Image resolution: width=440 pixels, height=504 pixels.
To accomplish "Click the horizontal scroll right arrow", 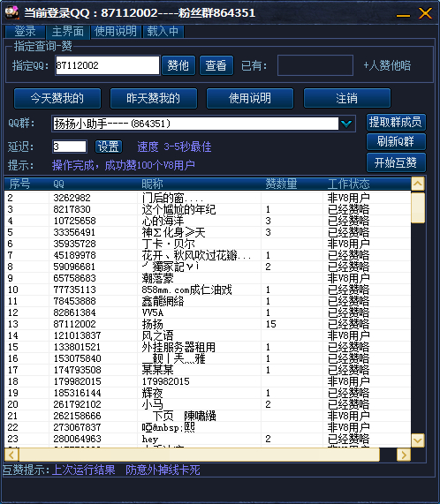I will (x=404, y=455).
